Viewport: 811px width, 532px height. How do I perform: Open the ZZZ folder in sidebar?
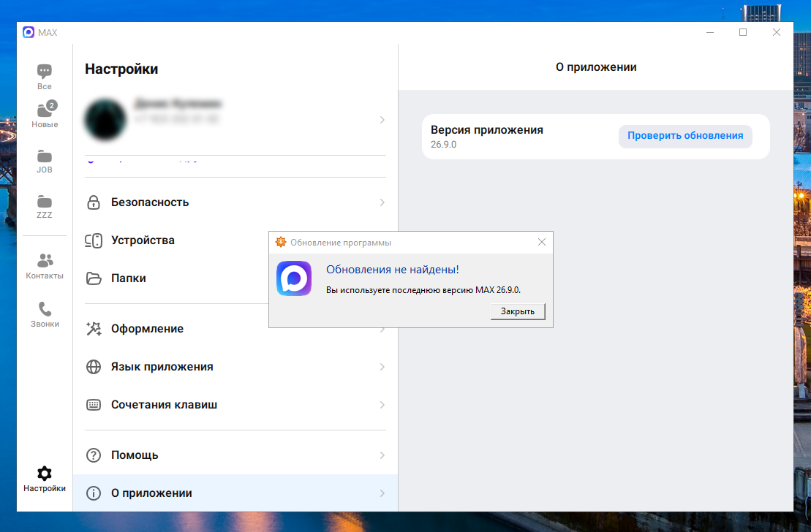(45, 206)
